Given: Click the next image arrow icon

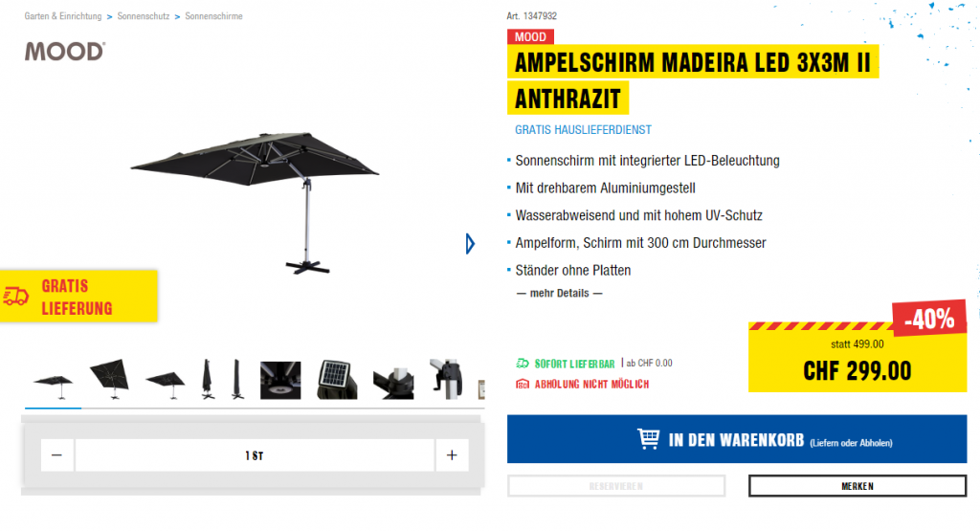Looking at the screenshot, I should (470, 244).
